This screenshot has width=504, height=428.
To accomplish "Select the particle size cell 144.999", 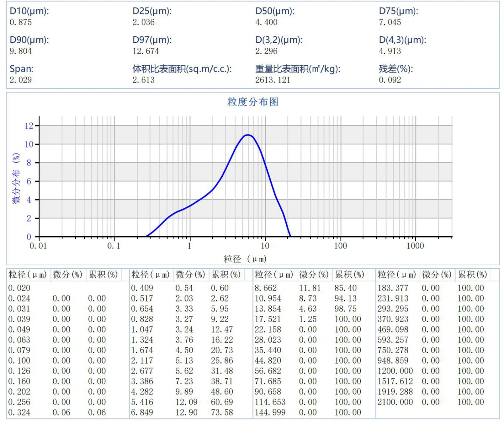I will (x=270, y=412).
